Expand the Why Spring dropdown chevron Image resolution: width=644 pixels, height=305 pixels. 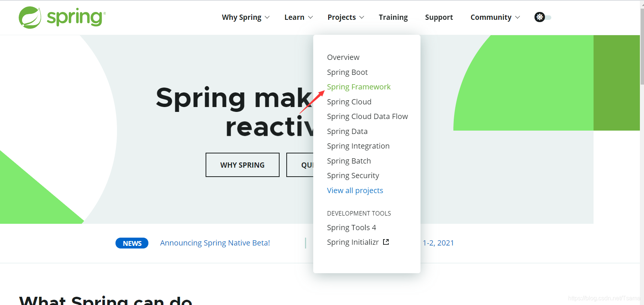click(x=267, y=18)
